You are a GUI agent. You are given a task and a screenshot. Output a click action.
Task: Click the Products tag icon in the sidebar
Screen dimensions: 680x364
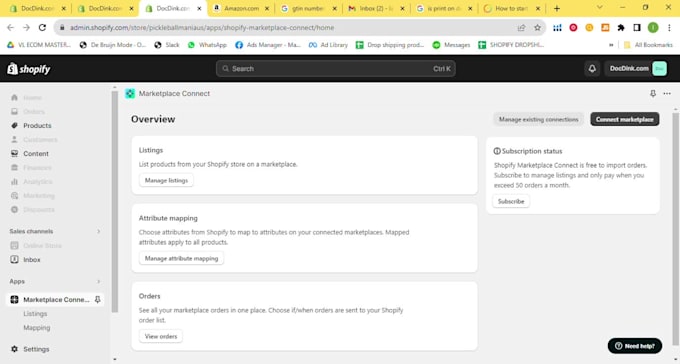click(14, 125)
